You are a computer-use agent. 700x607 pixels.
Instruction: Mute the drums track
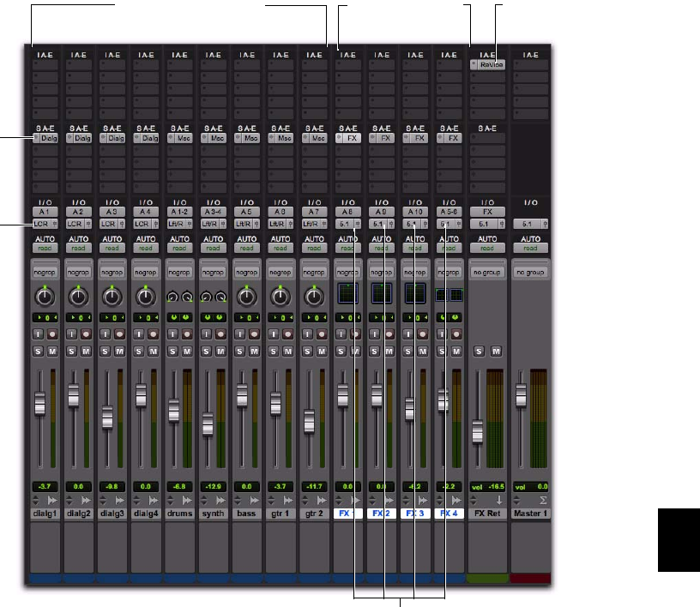pyautogui.click(x=185, y=351)
